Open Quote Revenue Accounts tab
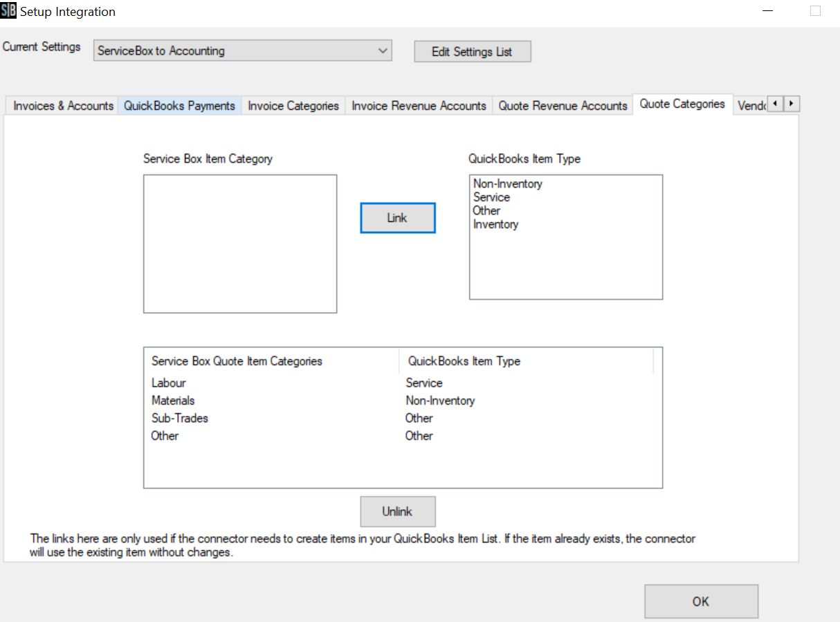The height and width of the screenshot is (622, 840). point(563,106)
